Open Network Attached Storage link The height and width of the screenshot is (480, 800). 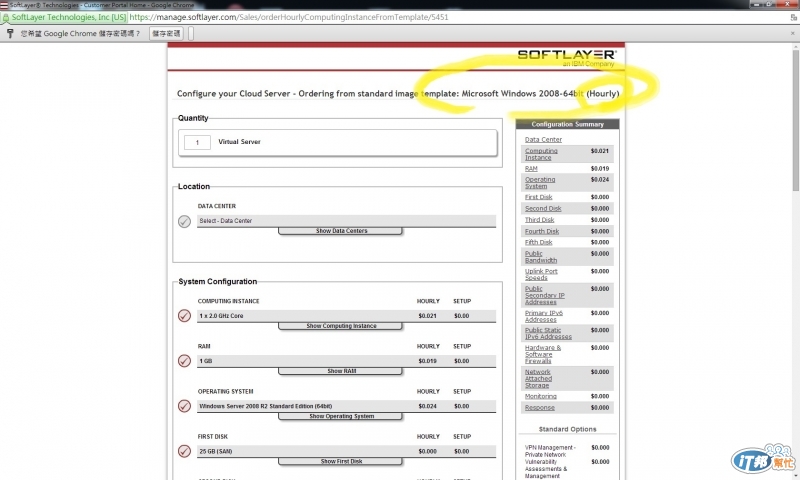coord(538,378)
